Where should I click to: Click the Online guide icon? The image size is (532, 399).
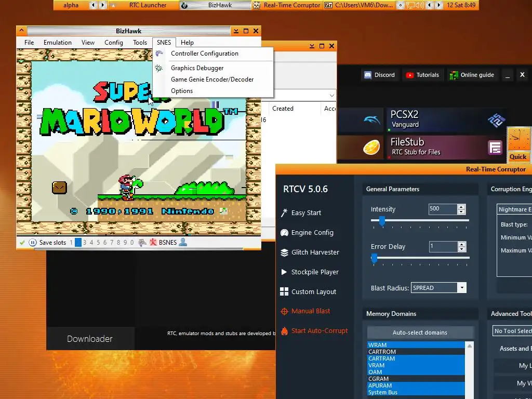point(454,75)
